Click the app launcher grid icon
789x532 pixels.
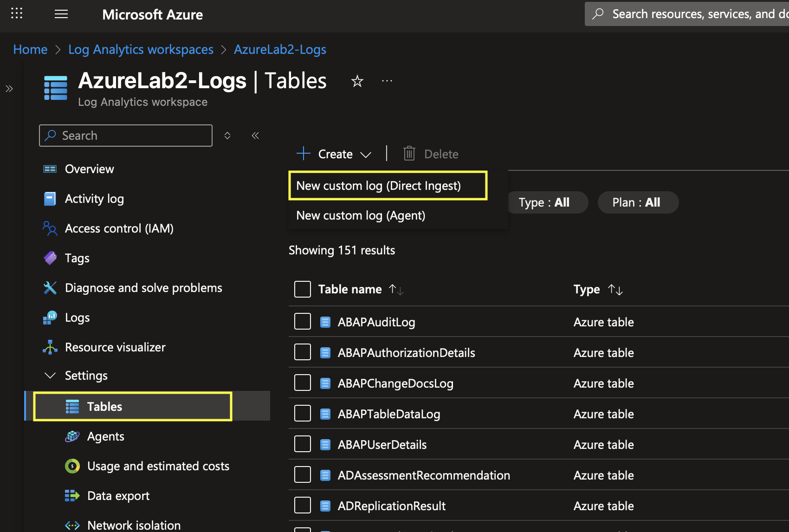point(17,13)
